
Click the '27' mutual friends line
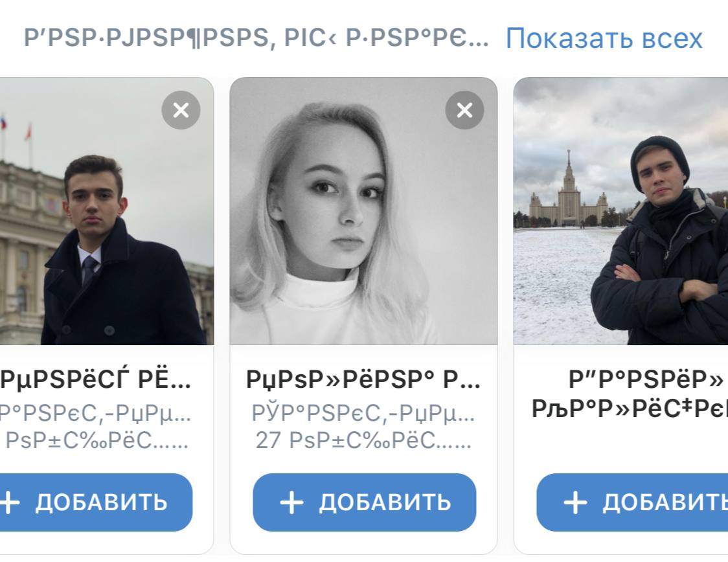click(x=363, y=440)
